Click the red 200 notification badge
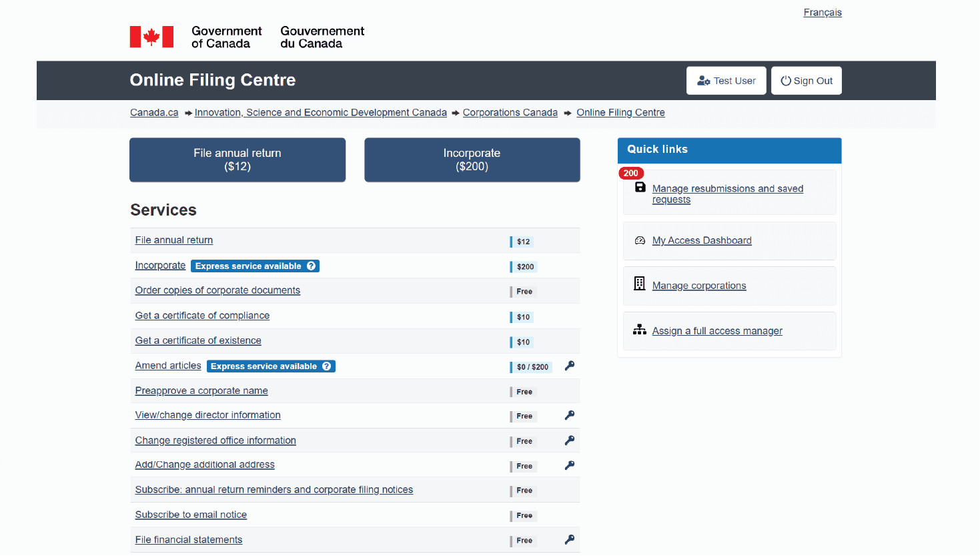The image size is (980, 556). tap(630, 173)
